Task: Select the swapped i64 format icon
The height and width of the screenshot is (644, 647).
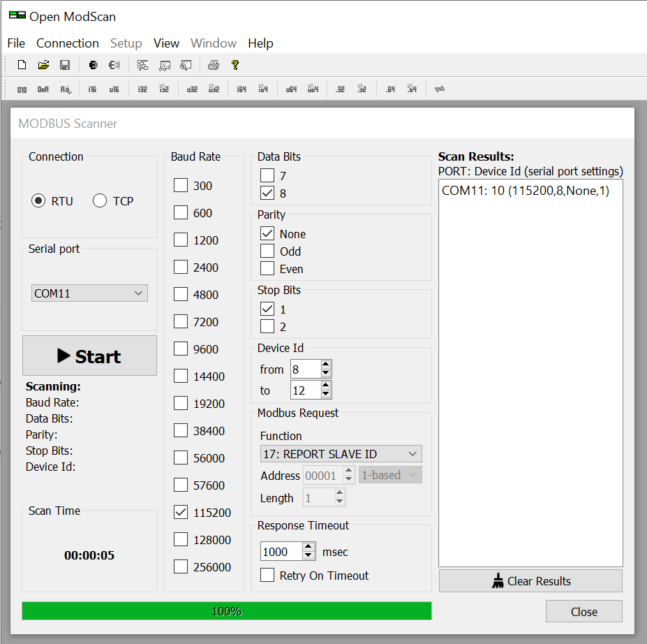Action: pyautogui.click(x=263, y=89)
